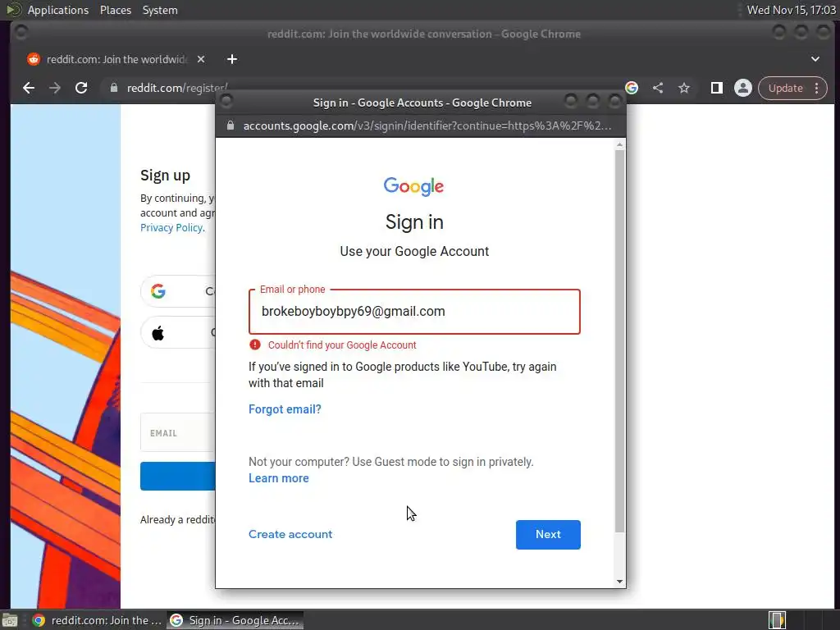Screen dimensions: 840x630
Task: Focus the Email or phone field
Action: click(x=414, y=312)
